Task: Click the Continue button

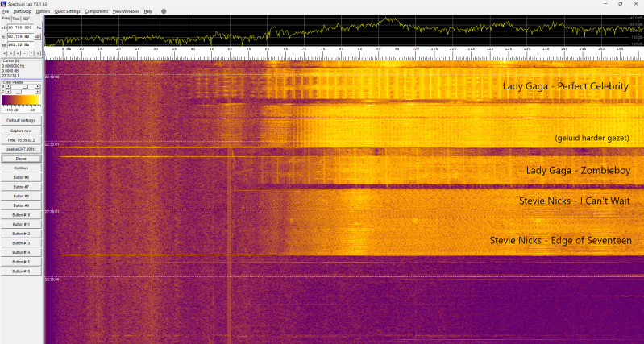Action: click(x=21, y=168)
